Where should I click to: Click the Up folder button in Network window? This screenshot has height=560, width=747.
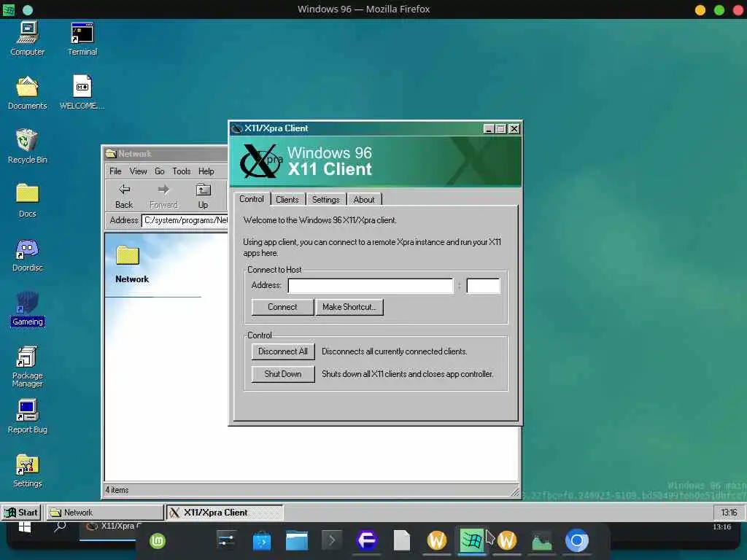[203, 196]
